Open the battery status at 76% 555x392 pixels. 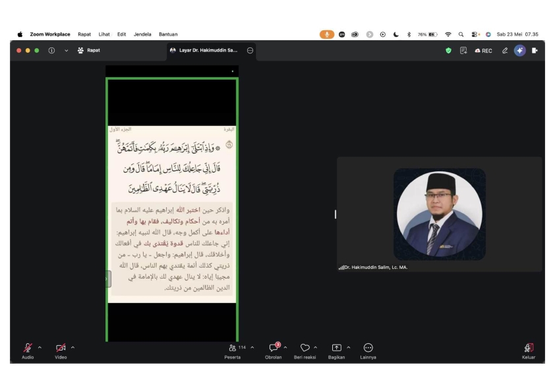point(428,34)
